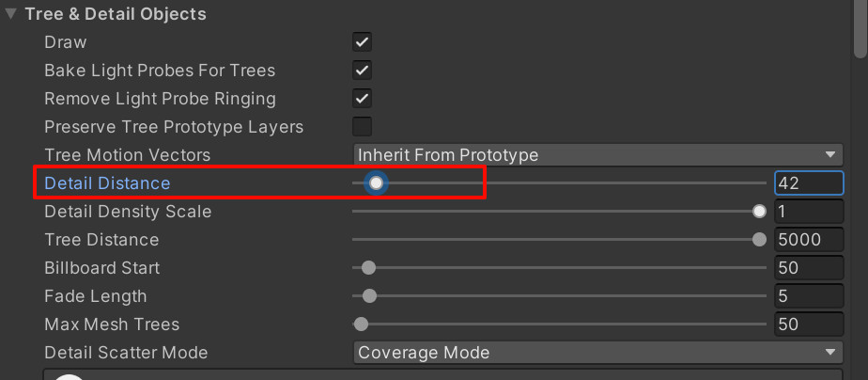Image resolution: width=868 pixels, height=380 pixels.
Task: Click the Detail Density Scale slider handle
Action: click(x=759, y=211)
